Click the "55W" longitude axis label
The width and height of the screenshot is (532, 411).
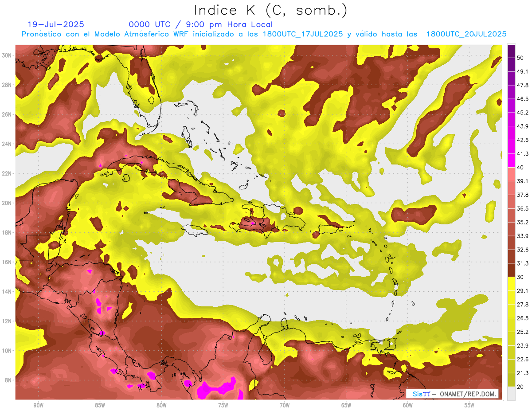coord(469,405)
